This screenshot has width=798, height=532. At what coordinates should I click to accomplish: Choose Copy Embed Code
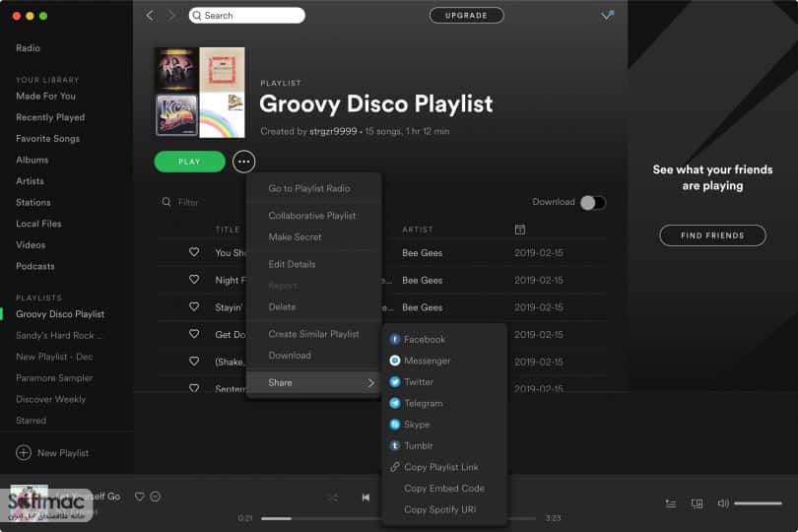pos(444,489)
